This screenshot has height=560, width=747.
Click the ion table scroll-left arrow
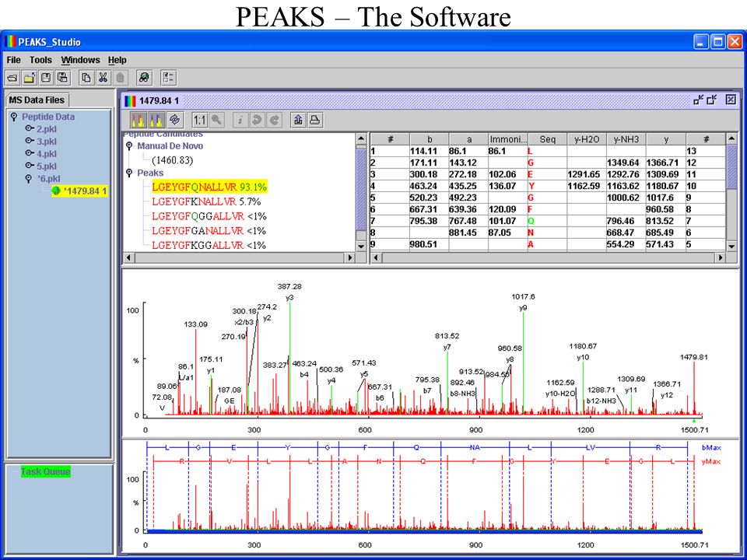point(377,257)
